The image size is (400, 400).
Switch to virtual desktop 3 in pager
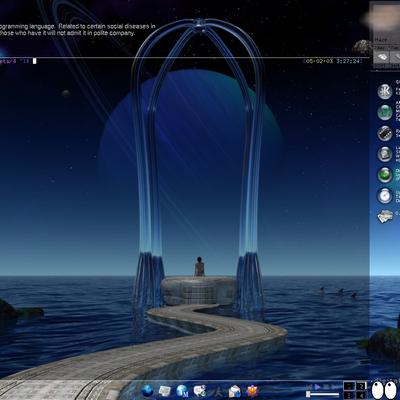click(x=349, y=395)
